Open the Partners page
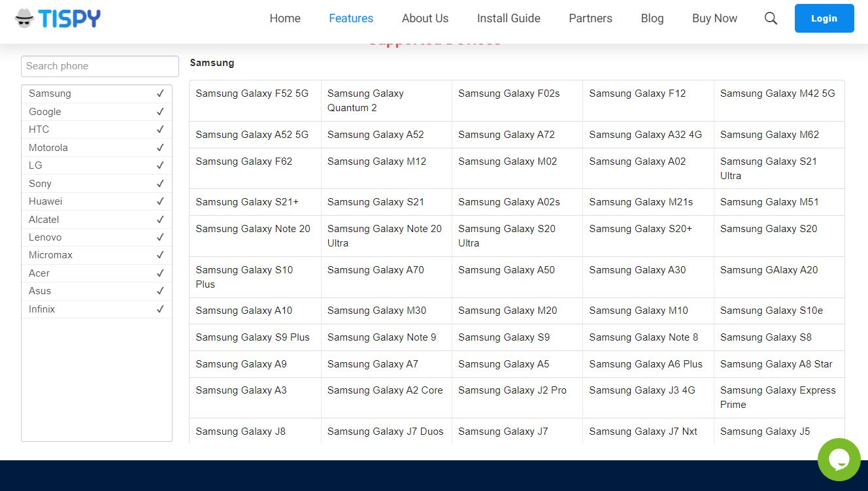The image size is (868, 491). (x=590, y=18)
